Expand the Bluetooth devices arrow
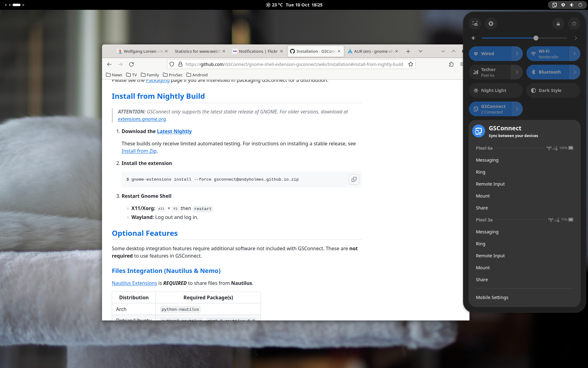The image size is (588, 368). click(575, 72)
